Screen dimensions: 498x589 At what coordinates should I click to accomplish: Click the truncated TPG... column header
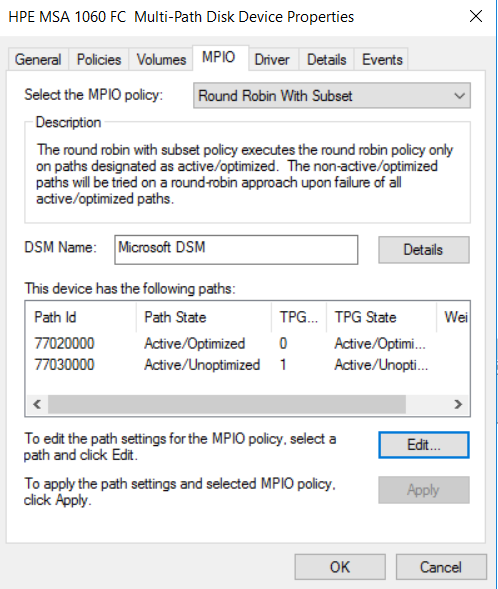tap(299, 317)
